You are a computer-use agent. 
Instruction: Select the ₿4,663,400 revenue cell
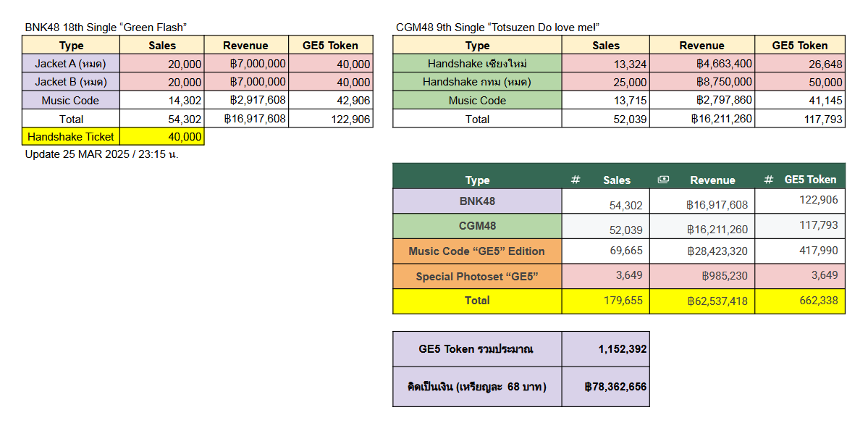702,64
